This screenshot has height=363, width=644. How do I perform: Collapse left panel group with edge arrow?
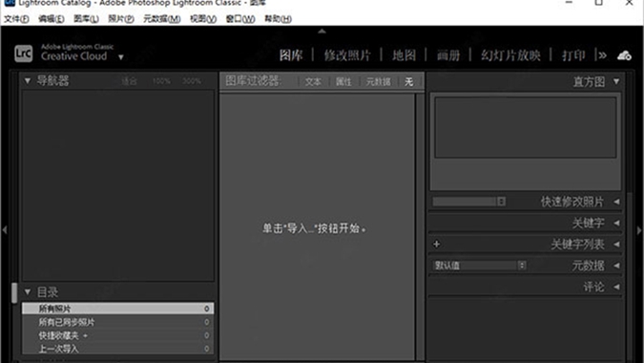coord(5,230)
